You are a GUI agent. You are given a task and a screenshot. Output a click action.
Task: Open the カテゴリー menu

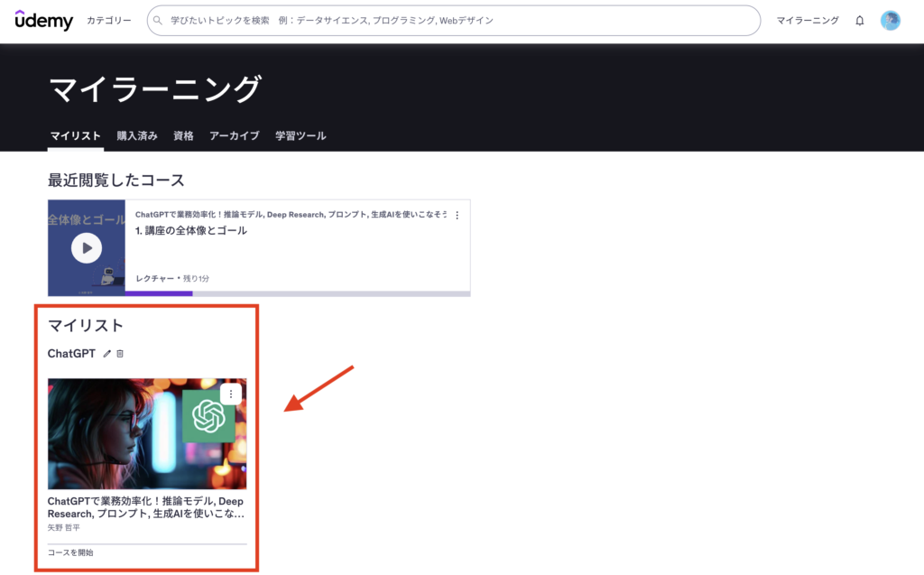pyautogui.click(x=109, y=21)
